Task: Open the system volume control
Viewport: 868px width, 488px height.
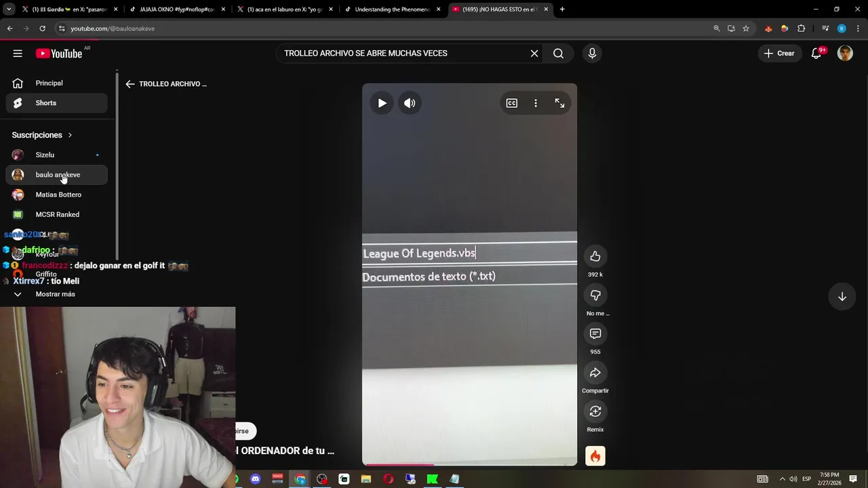Action: coord(793,479)
